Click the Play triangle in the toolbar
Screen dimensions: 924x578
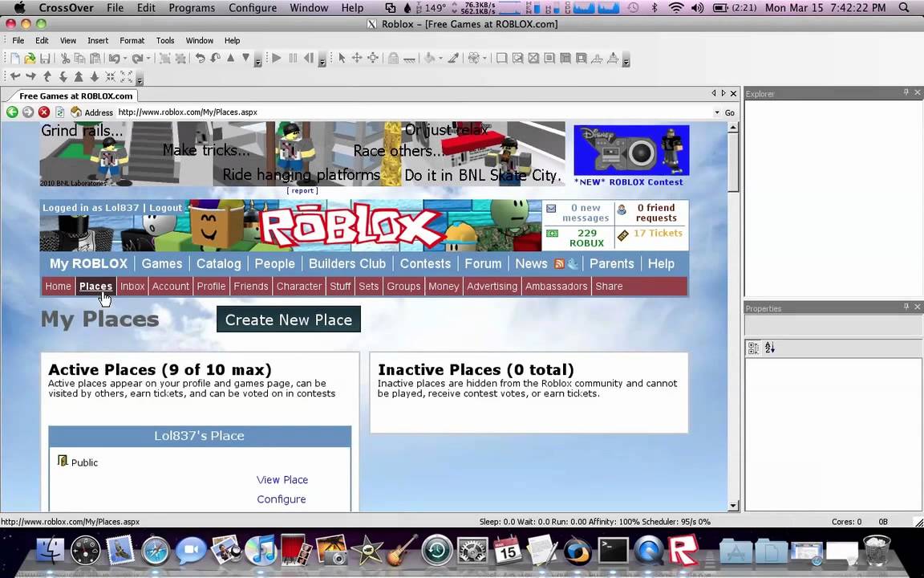coord(277,59)
